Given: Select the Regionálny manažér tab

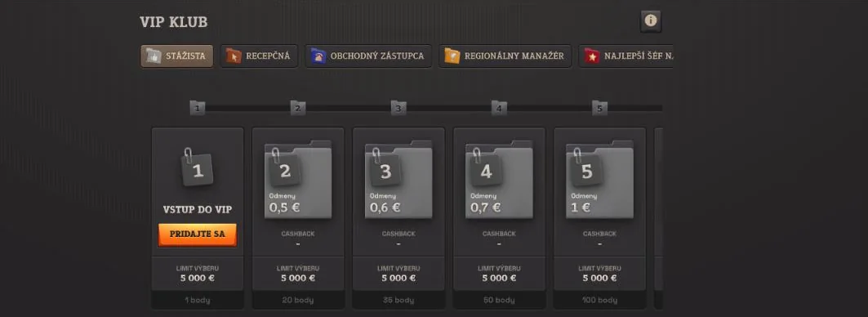Looking at the screenshot, I should [505, 56].
